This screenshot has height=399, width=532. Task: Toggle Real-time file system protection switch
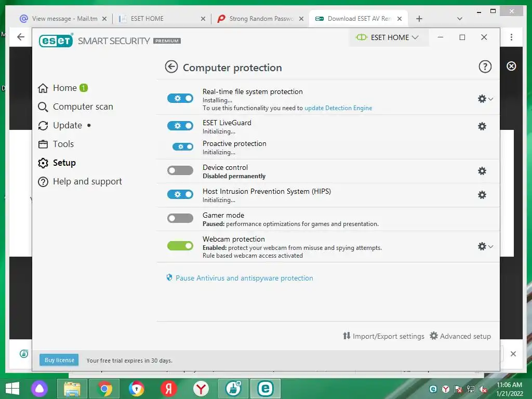(180, 98)
